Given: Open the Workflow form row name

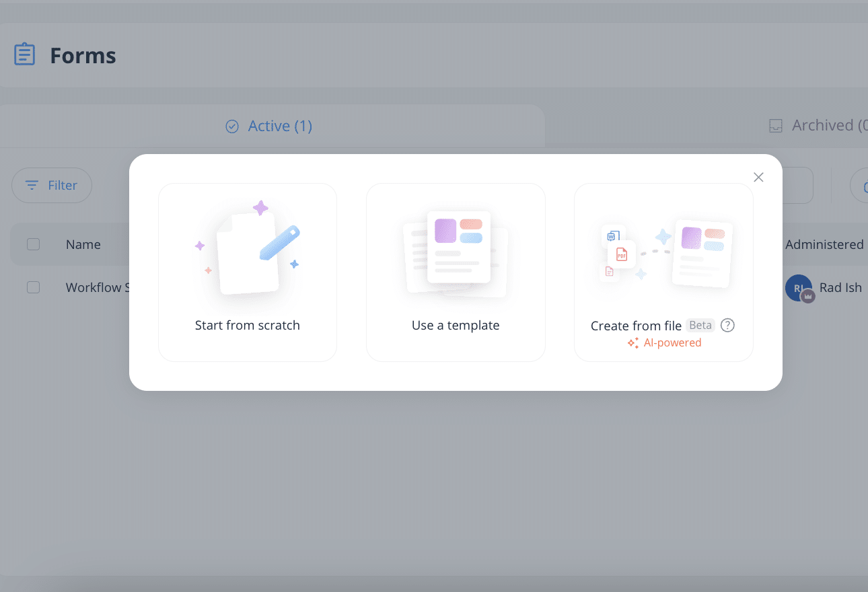Looking at the screenshot, I should [98, 287].
